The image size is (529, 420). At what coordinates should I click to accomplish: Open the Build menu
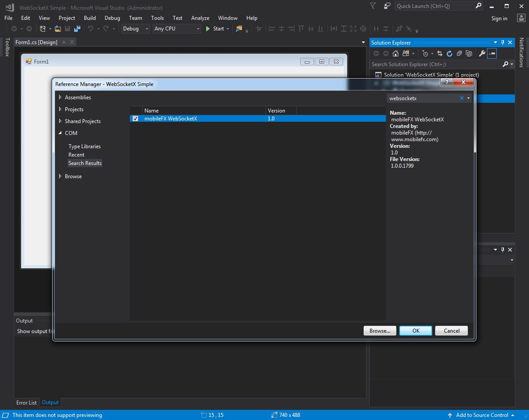point(90,18)
